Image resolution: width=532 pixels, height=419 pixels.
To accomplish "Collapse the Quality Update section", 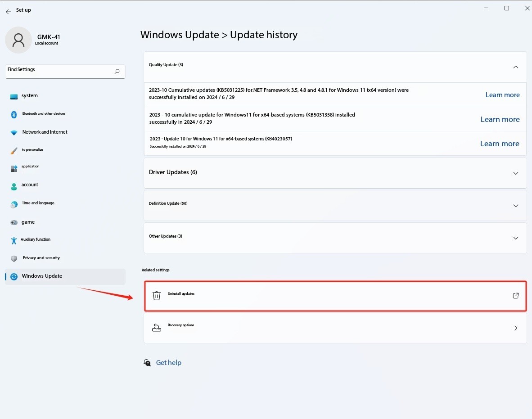I will coord(516,67).
